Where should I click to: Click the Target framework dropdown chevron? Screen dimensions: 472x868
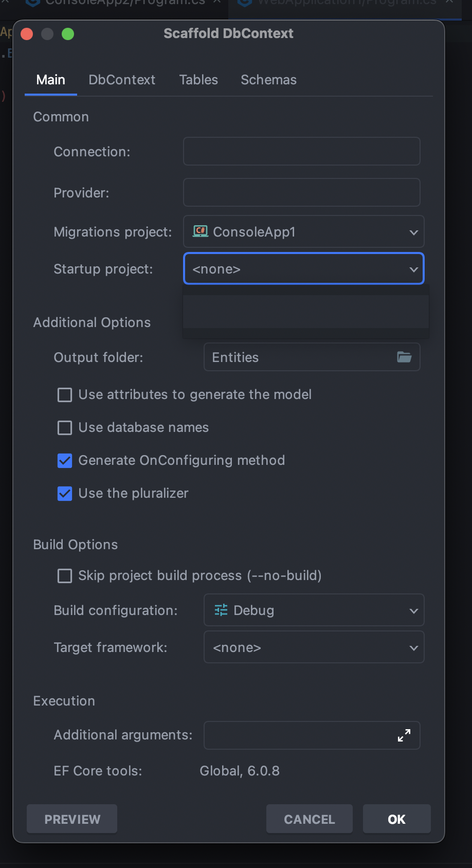[x=414, y=647]
